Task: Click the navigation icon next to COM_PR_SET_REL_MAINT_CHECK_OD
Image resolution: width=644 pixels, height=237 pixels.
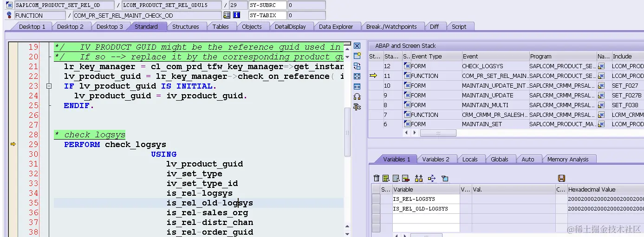Action: 227,15
